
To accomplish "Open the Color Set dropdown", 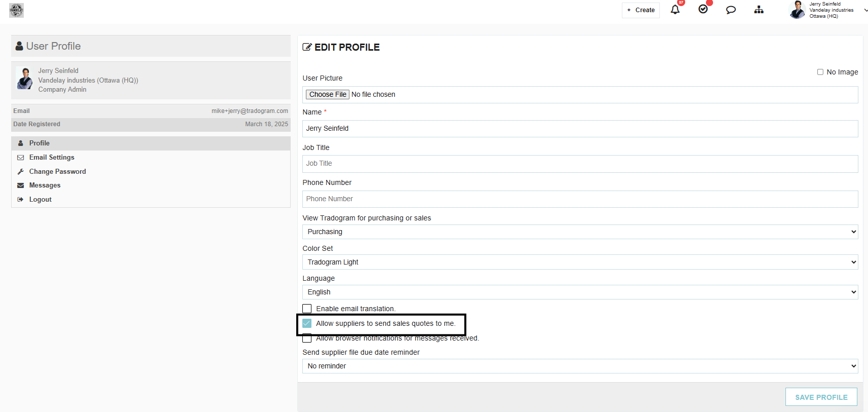I will (x=580, y=262).
